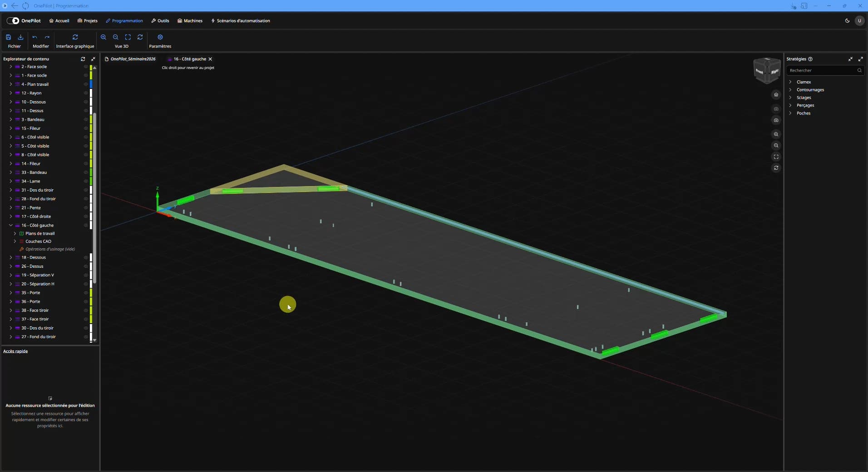The width and height of the screenshot is (868, 472).
Task: Expand the Clamex strategy group
Action: [x=790, y=82]
